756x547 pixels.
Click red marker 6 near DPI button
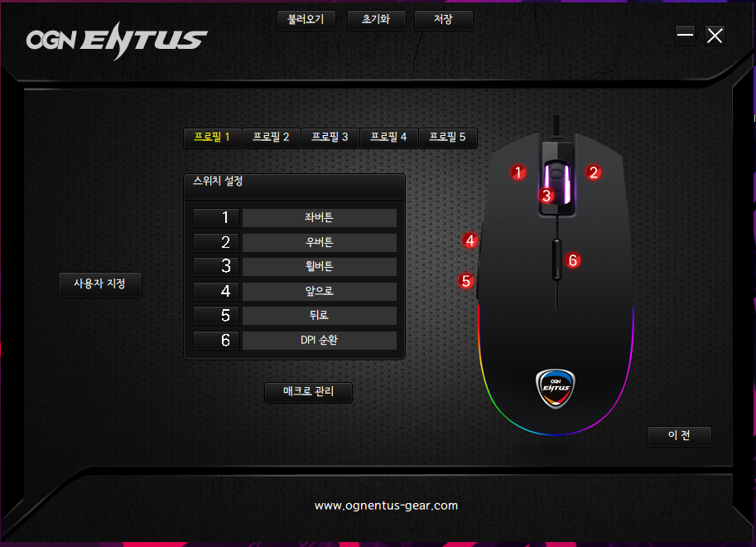(573, 260)
